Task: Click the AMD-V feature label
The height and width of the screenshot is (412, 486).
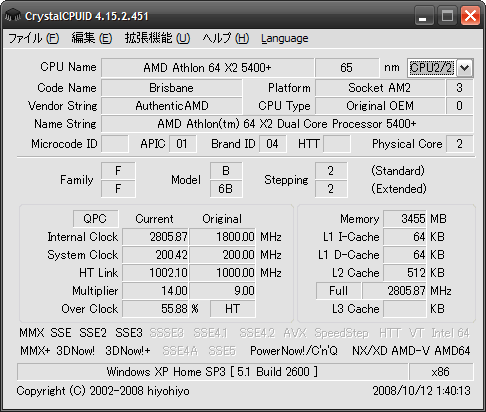Action: tap(410, 351)
